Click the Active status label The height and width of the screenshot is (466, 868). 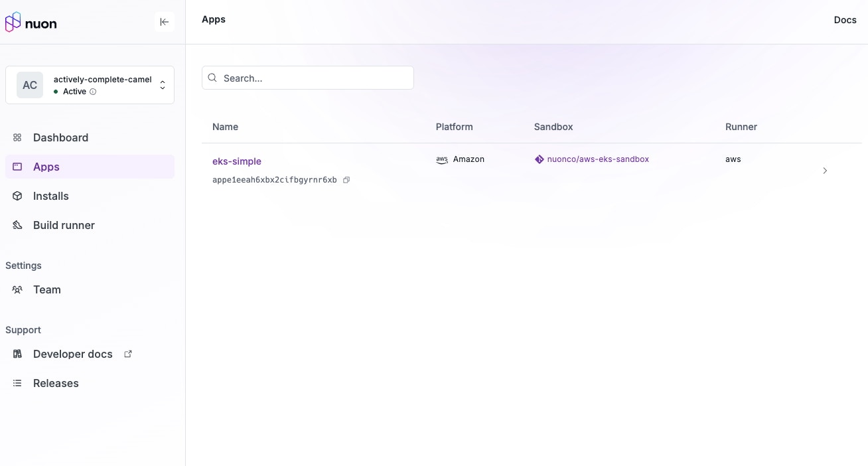click(x=74, y=92)
